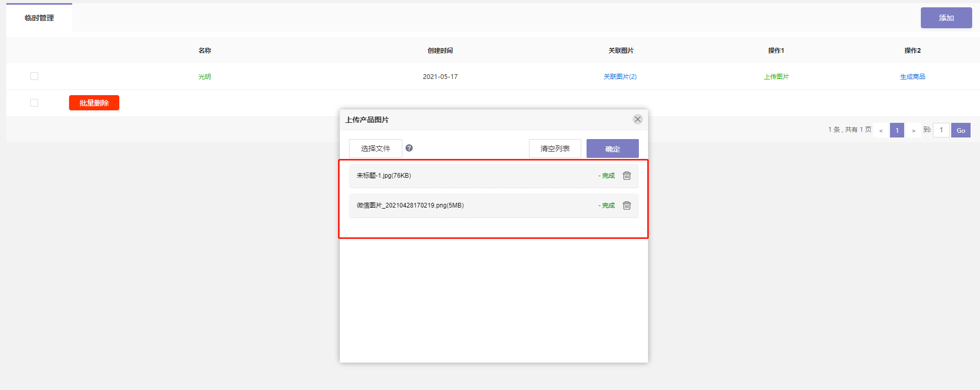Close the 上传产品图片 dialog
The height and width of the screenshot is (390, 980).
[637, 119]
